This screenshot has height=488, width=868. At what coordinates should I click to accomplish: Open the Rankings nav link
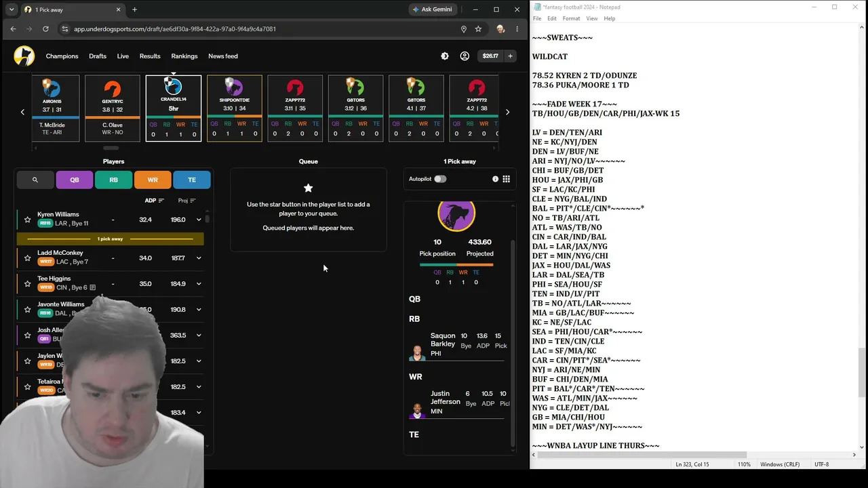click(x=184, y=56)
